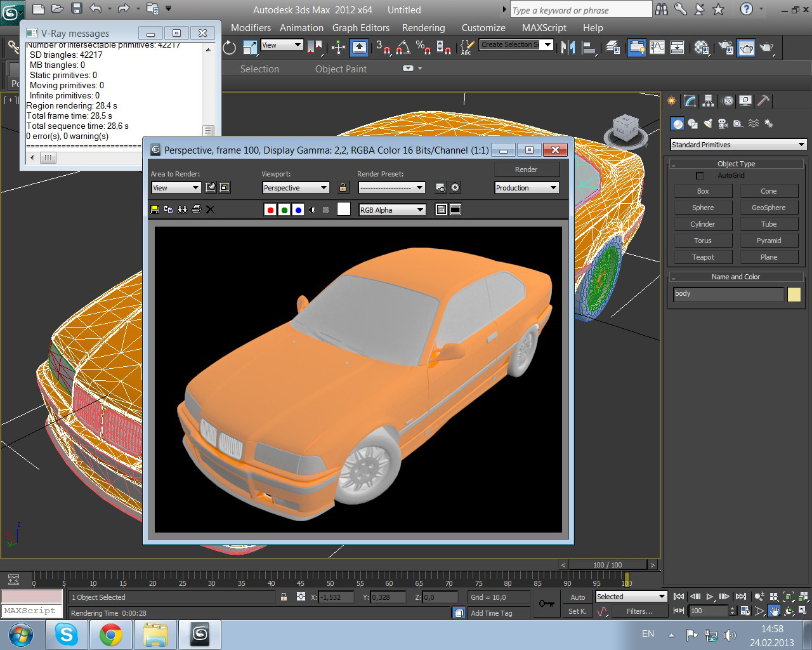Open the Material Editor from the main toolbar
The height and width of the screenshot is (650, 812).
point(702,48)
